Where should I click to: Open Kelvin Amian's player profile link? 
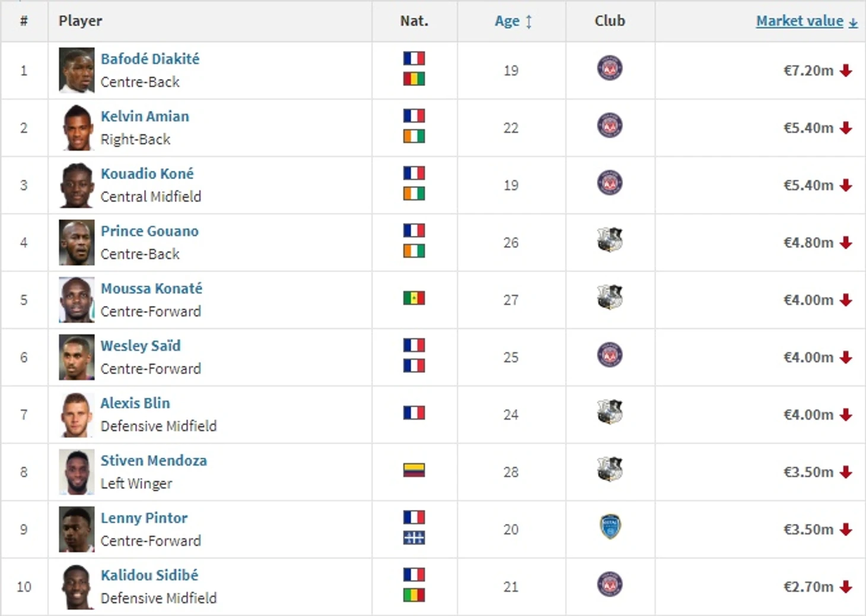145,116
